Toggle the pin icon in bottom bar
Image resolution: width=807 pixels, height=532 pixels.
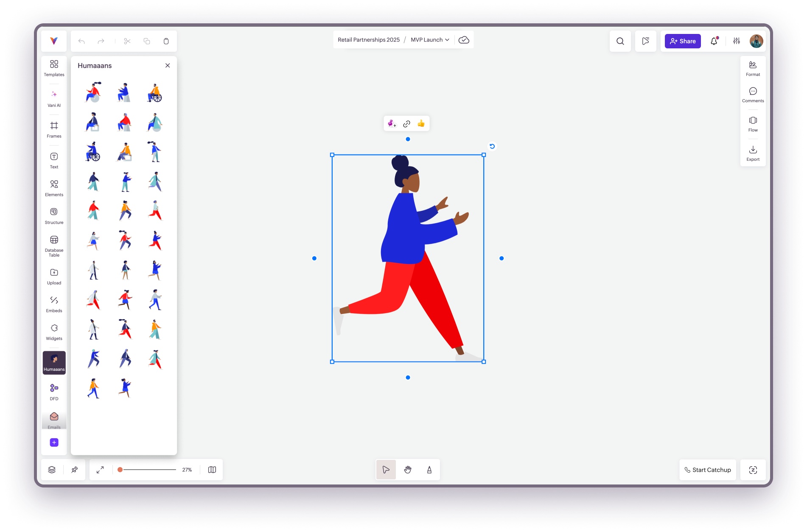click(x=74, y=470)
